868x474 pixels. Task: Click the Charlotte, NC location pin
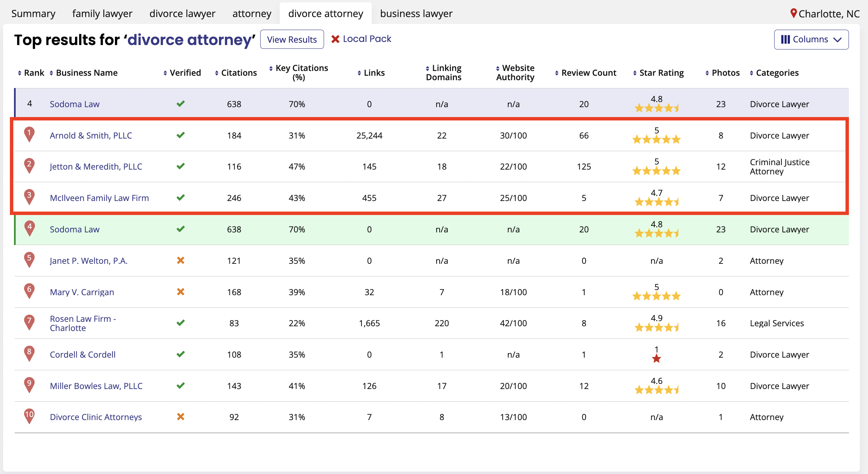click(793, 13)
